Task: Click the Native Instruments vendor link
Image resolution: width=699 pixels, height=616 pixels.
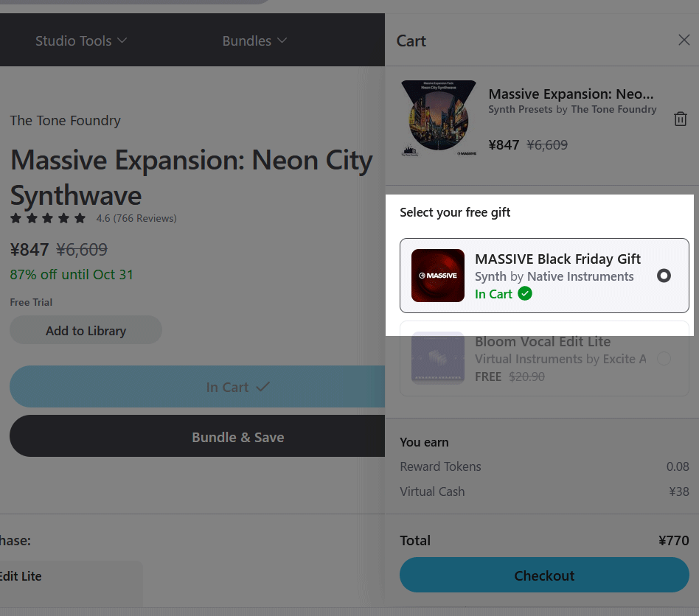Action: click(x=580, y=276)
